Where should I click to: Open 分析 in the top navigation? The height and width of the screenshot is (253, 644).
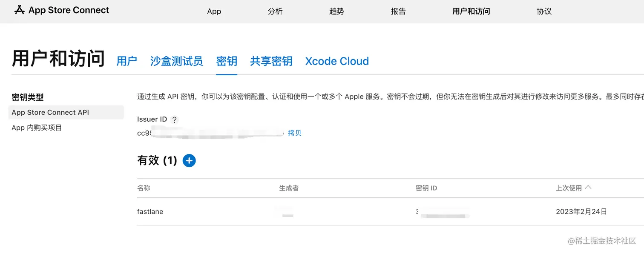coord(275,11)
